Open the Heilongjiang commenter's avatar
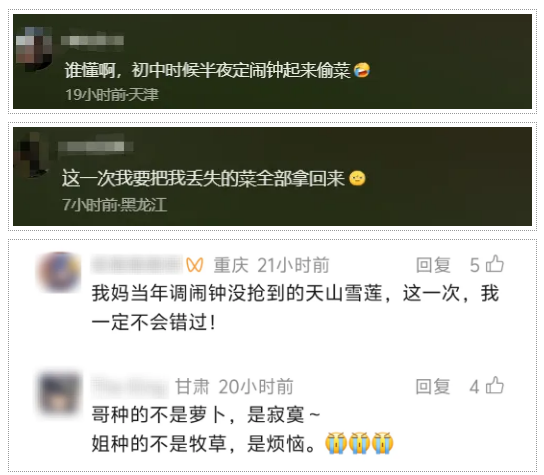This screenshot has width=544, height=475. 34,155
